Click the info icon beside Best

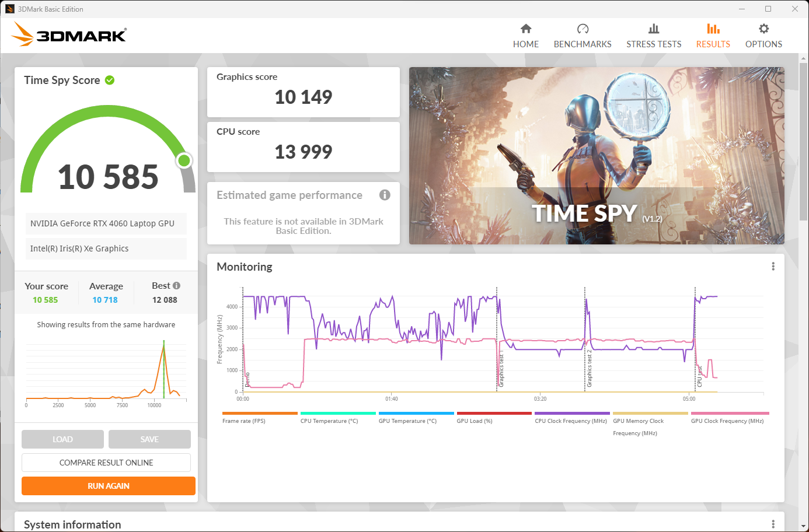(x=176, y=286)
